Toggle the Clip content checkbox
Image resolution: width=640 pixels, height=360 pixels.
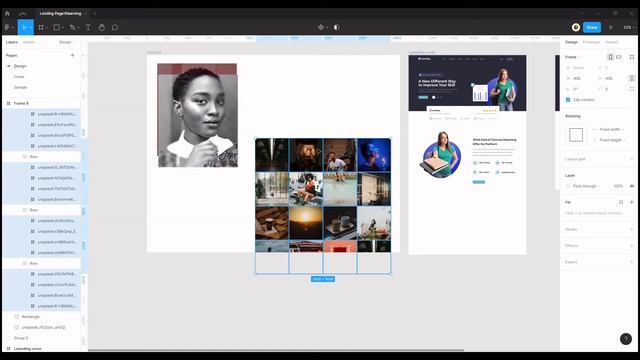[x=568, y=100]
